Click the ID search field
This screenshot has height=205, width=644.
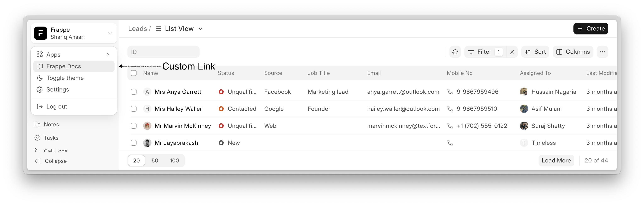[x=163, y=52]
